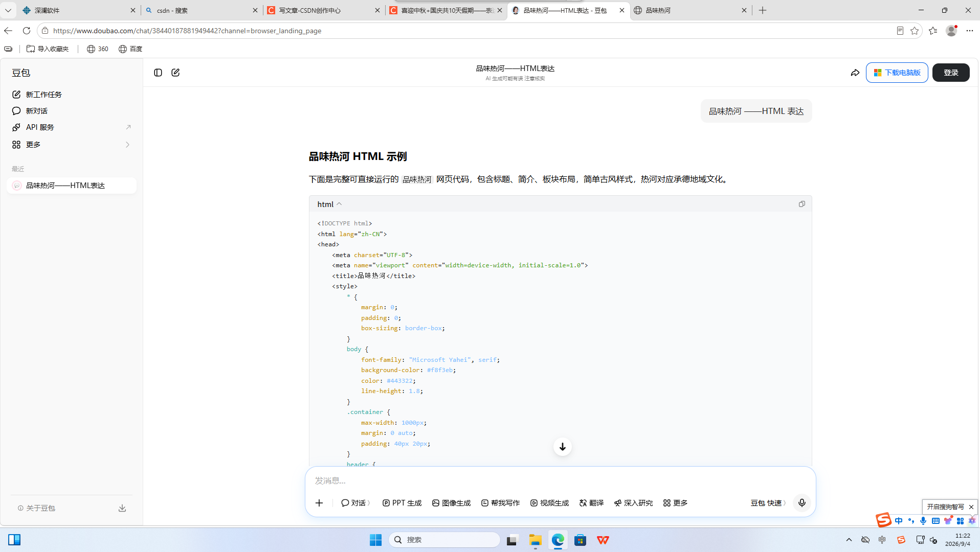This screenshot has width=980, height=552.
Task: Add attachment with plus icon
Action: 319,503
